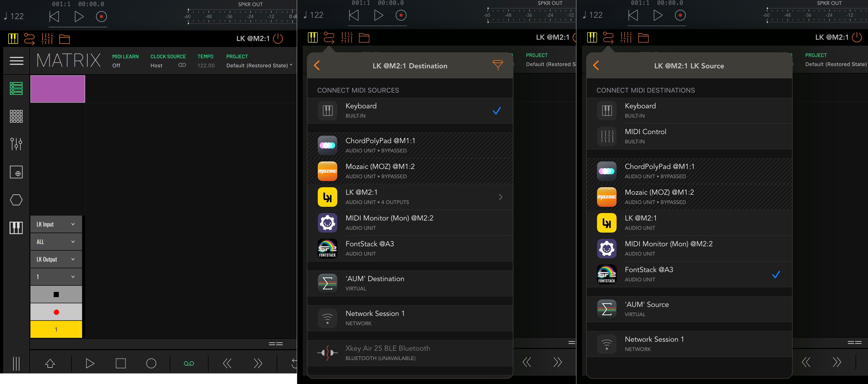Click the 122 tempo in AUM header of Matrix screen
Viewport: 868px width, 384px height.
coord(14,16)
